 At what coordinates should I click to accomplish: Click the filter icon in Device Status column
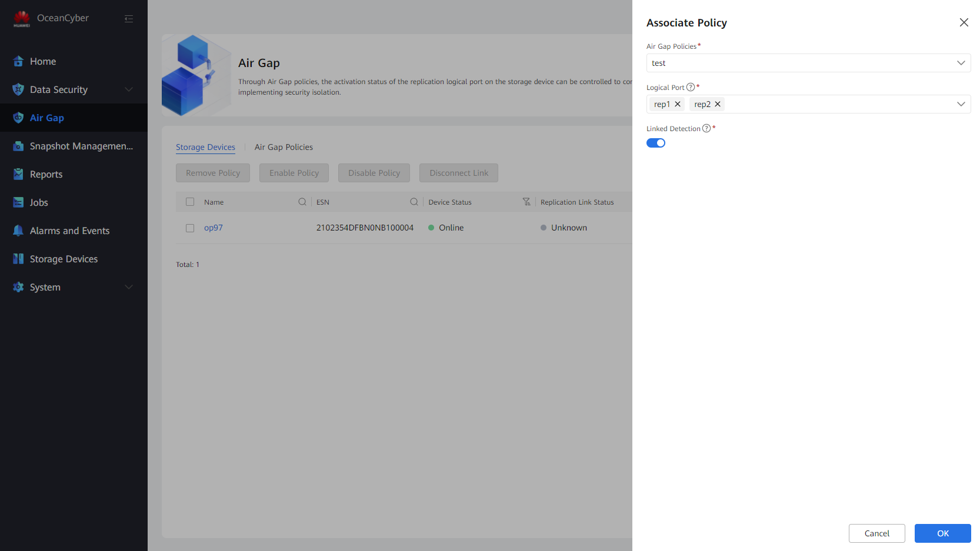(x=526, y=202)
